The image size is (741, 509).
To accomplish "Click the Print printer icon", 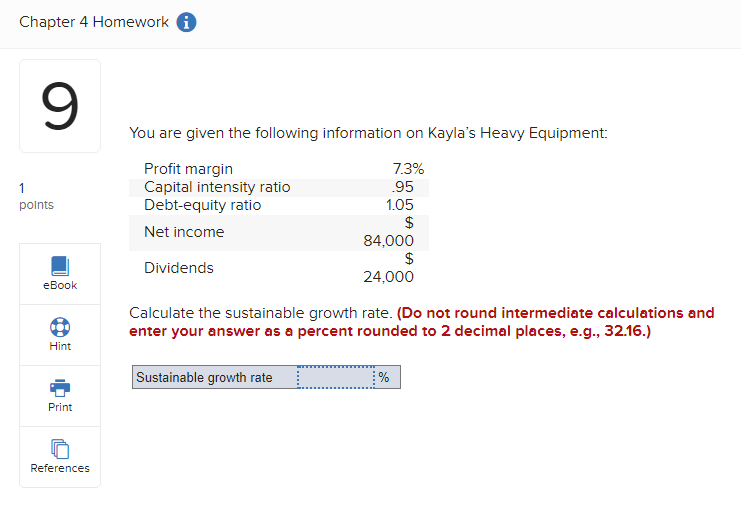I will pyautogui.click(x=60, y=388).
